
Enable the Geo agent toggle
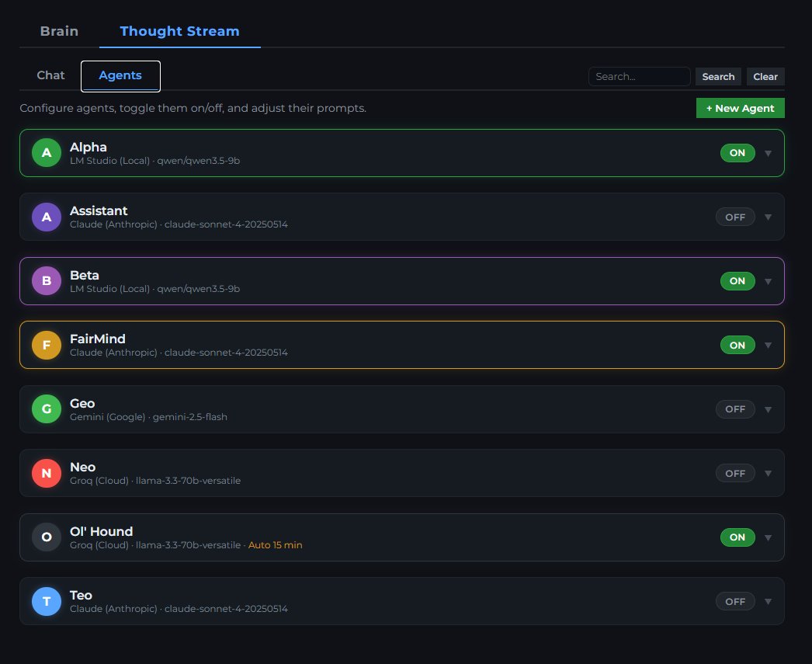tap(735, 409)
